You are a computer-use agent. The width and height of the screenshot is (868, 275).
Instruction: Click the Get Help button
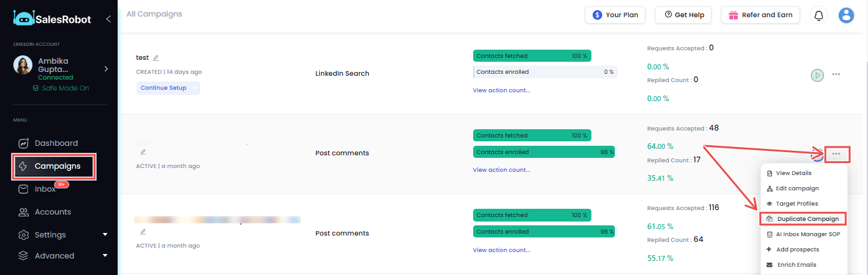point(684,15)
